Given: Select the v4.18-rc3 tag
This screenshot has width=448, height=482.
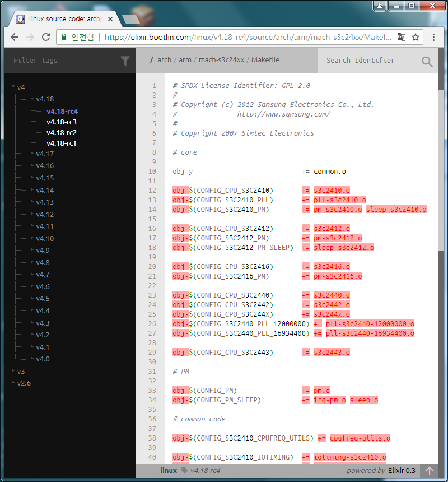Looking at the screenshot, I should coord(62,122).
